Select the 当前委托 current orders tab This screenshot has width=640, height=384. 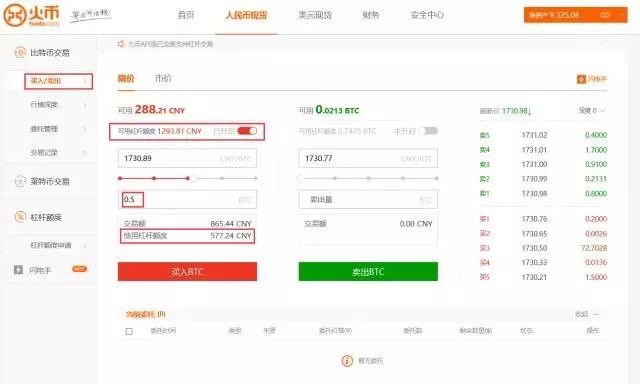click(145, 314)
